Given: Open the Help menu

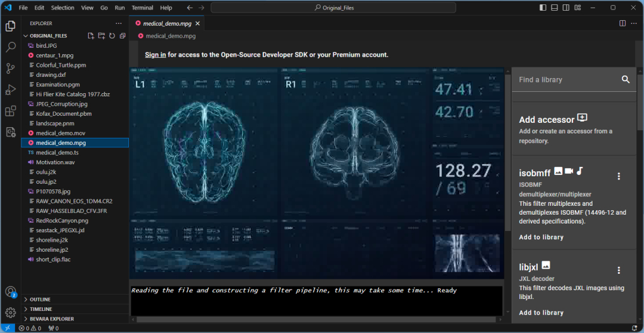Looking at the screenshot, I should coord(166,8).
